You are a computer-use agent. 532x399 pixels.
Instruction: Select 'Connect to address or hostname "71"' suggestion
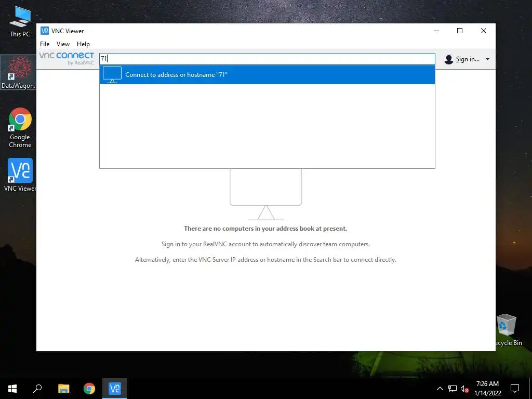click(x=267, y=75)
